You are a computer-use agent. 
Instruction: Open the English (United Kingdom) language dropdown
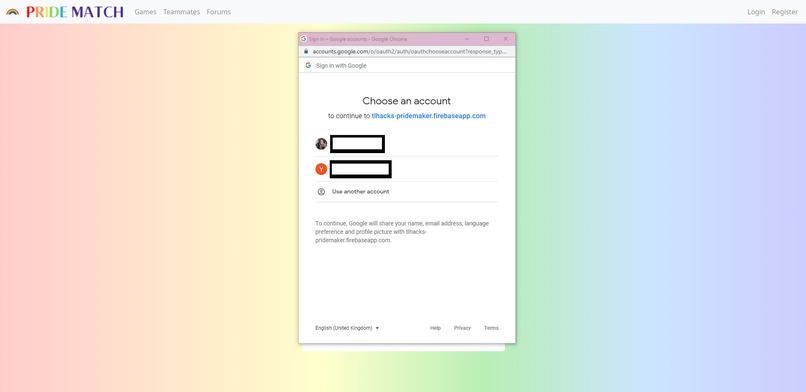point(347,328)
